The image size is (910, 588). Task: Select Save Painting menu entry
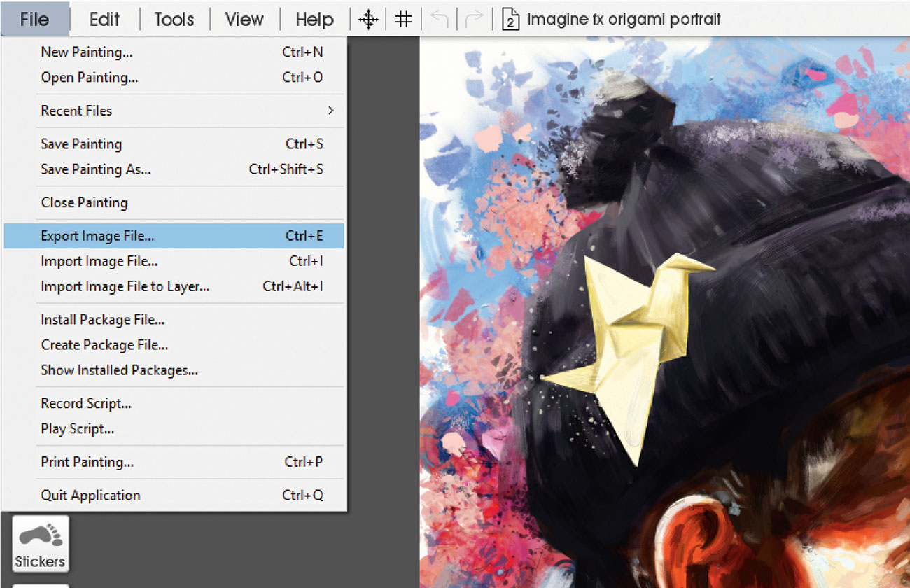(x=174, y=144)
